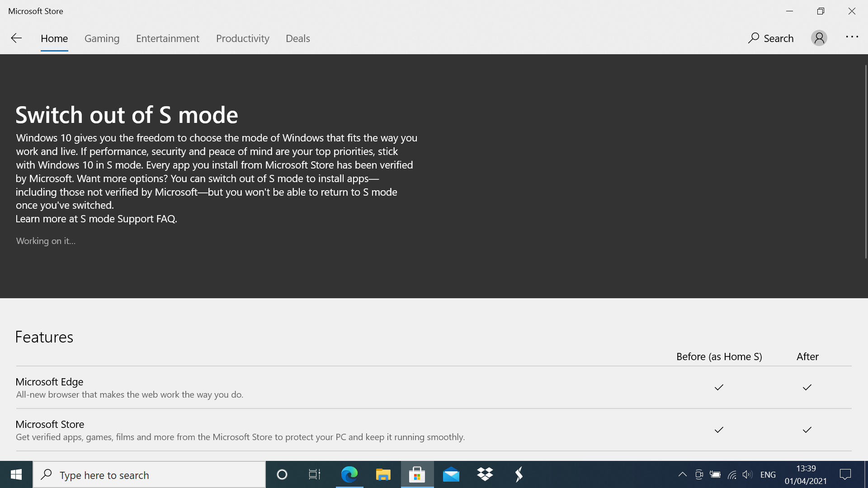Open the Mail app from the taskbar
868x488 pixels.
click(451, 474)
